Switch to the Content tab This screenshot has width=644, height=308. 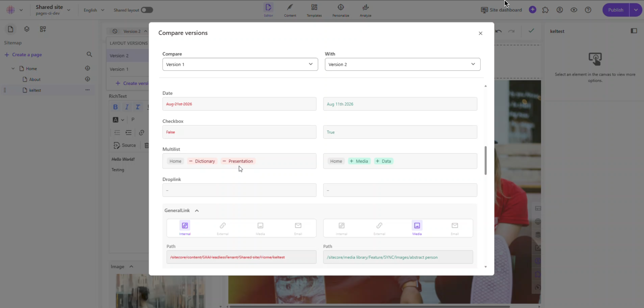(290, 10)
